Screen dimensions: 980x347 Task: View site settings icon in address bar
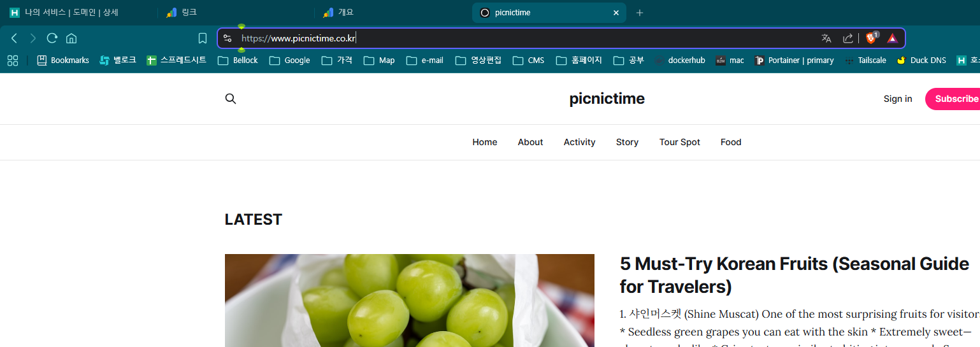[x=227, y=38]
